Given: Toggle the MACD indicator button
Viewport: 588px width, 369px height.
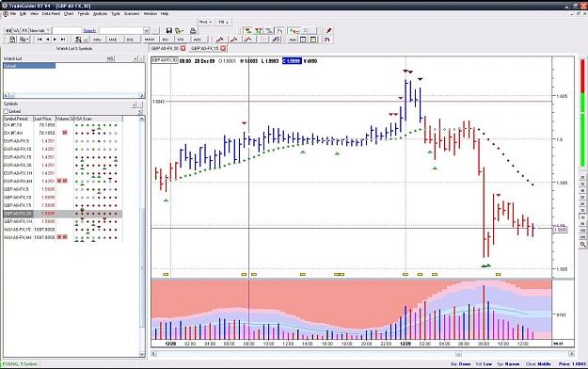Looking at the screenshot, I should coord(150,40).
